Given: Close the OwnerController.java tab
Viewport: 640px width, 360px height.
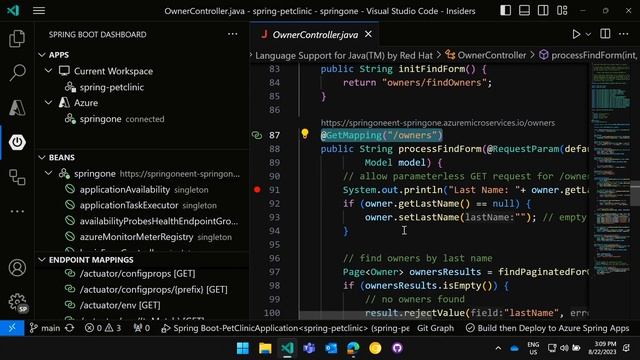Looking at the screenshot, I should tap(368, 34).
